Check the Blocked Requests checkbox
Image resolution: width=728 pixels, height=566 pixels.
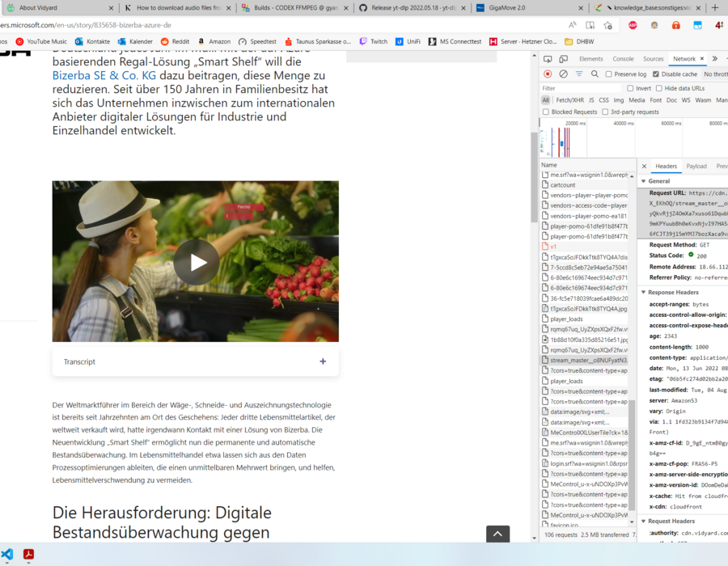tap(546, 112)
